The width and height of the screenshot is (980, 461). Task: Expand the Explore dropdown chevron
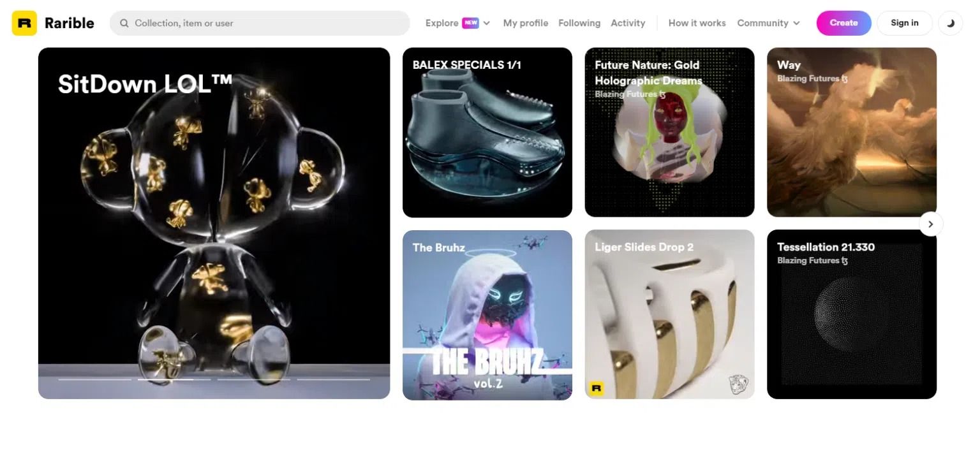(487, 23)
